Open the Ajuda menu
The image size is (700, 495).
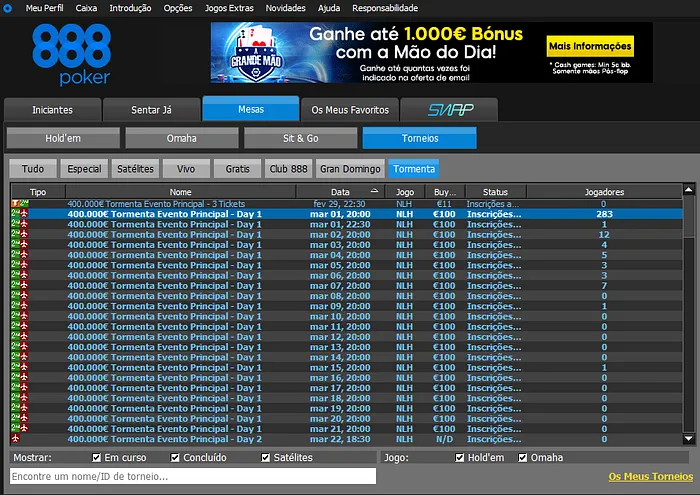click(329, 8)
